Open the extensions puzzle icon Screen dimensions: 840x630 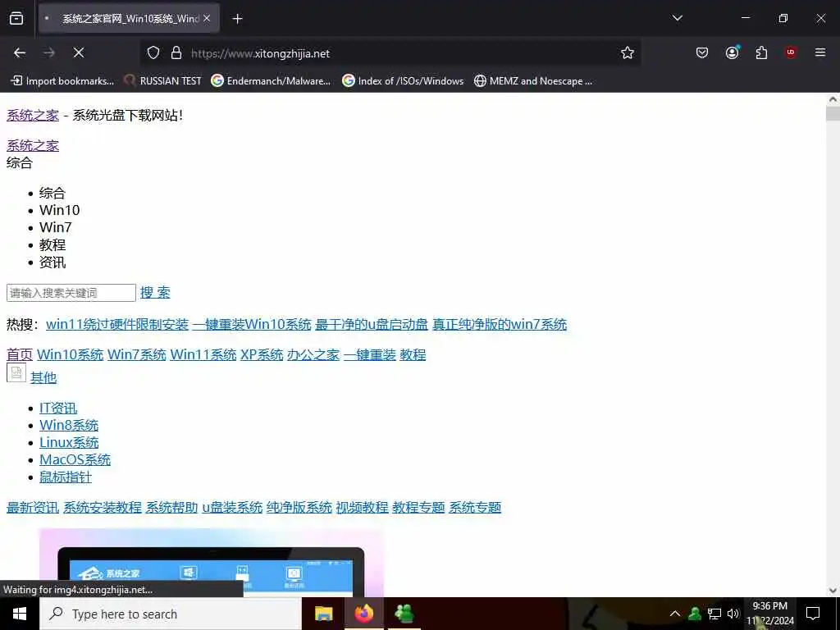click(x=761, y=52)
